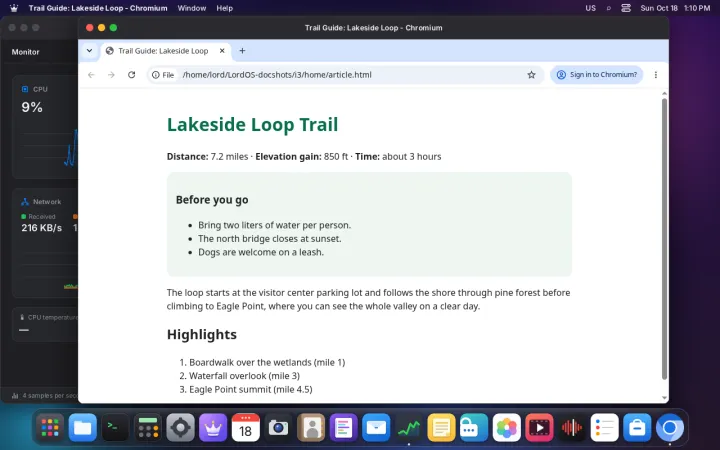Click the scrollbar down arrow
The width and height of the screenshot is (720, 450).
coord(664,398)
